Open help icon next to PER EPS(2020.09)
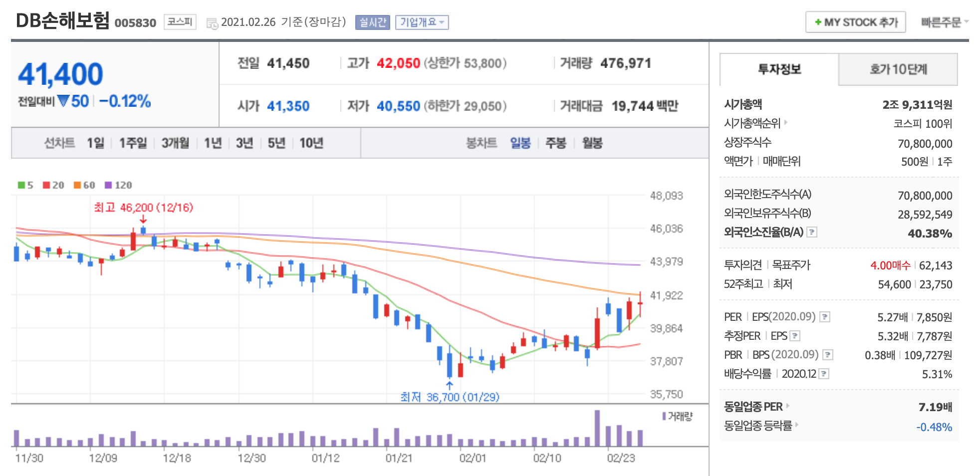Viewport: 980px width, 476px height. [825, 317]
